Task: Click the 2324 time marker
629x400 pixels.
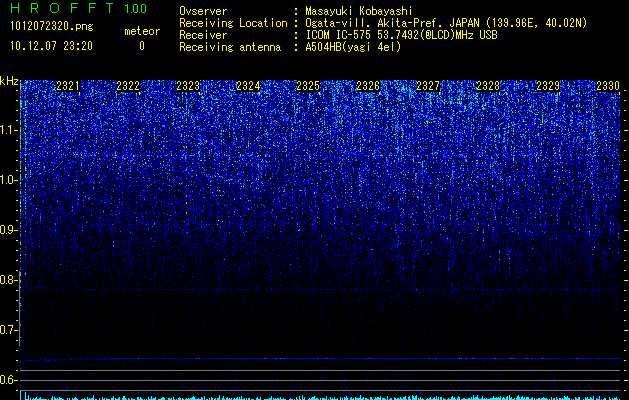Action: [248, 85]
